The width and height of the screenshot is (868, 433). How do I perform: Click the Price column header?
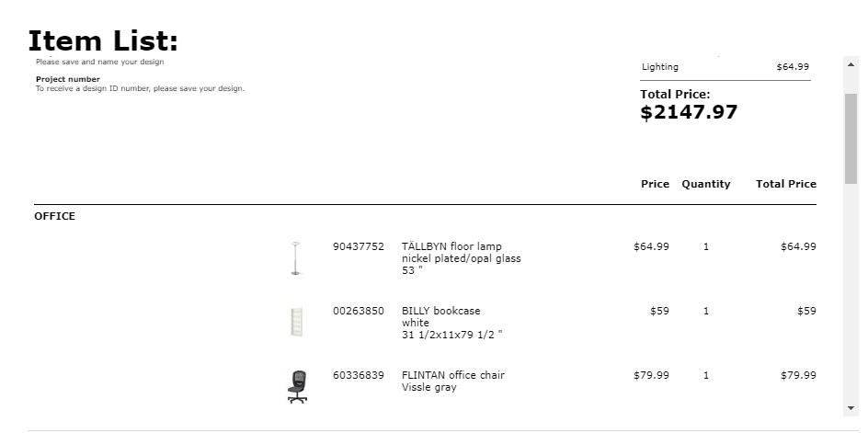655,184
